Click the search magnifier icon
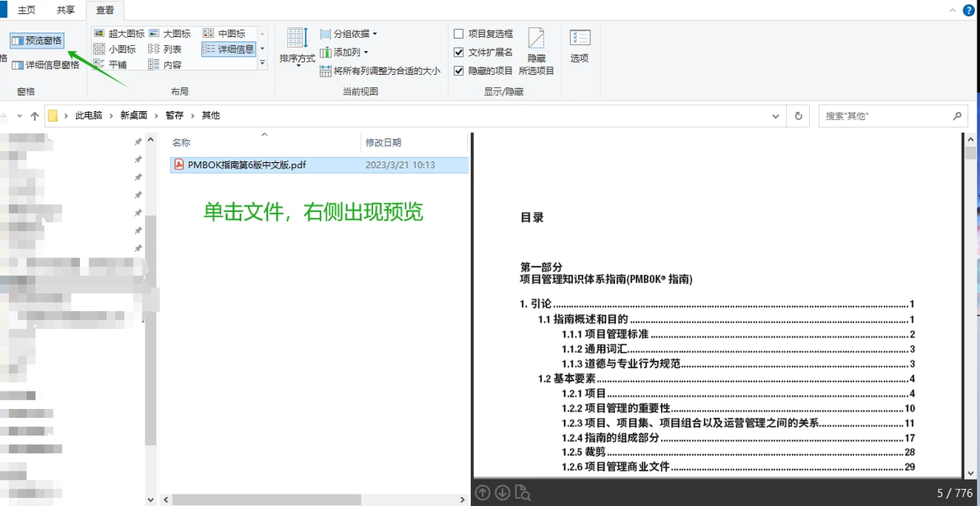This screenshot has width=980, height=506. 956,116
